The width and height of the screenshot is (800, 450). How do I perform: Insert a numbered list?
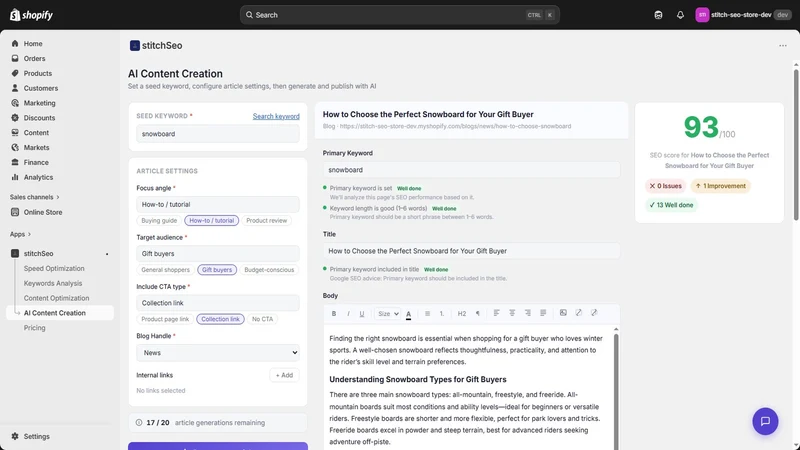point(442,313)
